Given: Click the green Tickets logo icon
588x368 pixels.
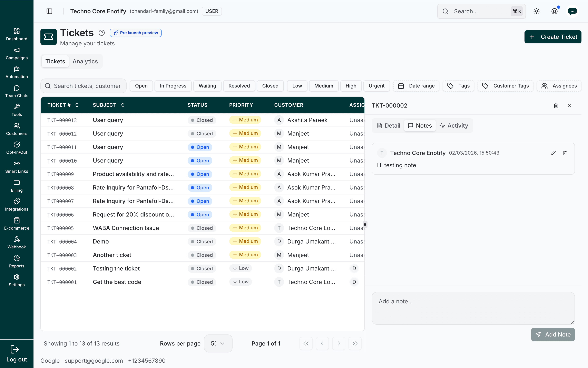Looking at the screenshot, I should pos(49,37).
